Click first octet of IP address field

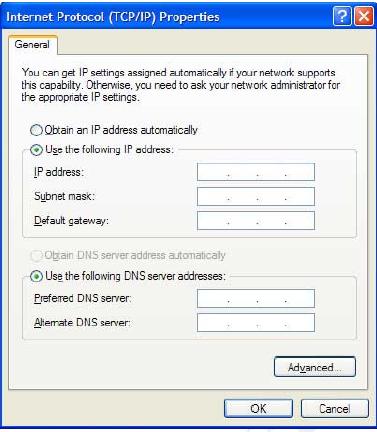(x=213, y=172)
